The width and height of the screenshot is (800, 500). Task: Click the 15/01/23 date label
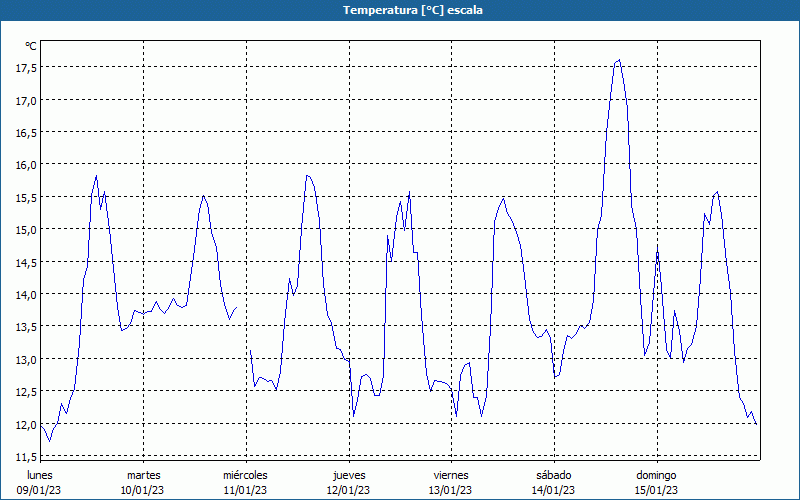(656, 490)
